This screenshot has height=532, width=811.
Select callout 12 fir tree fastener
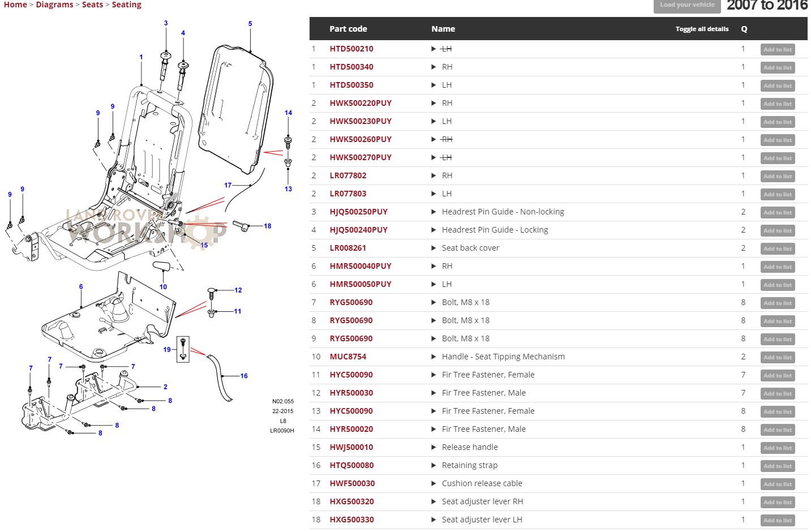click(238, 290)
